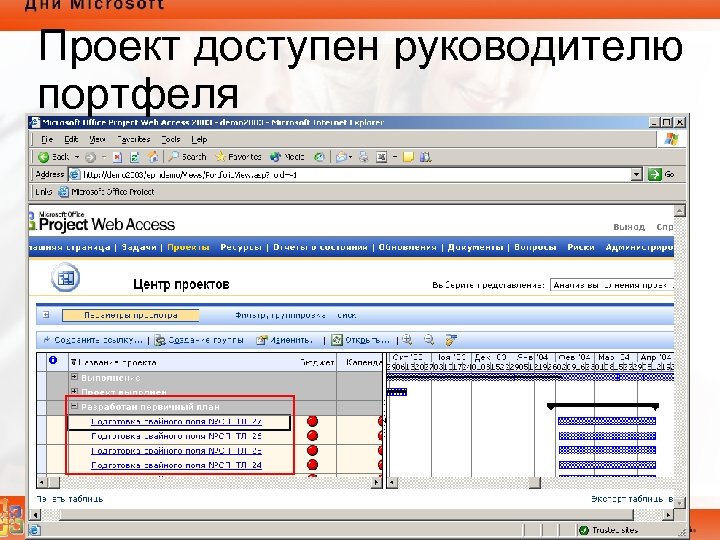This screenshot has height=540, width=720.
Task: Refresh the page with the green arrows icon
Action: pos(135,157)
